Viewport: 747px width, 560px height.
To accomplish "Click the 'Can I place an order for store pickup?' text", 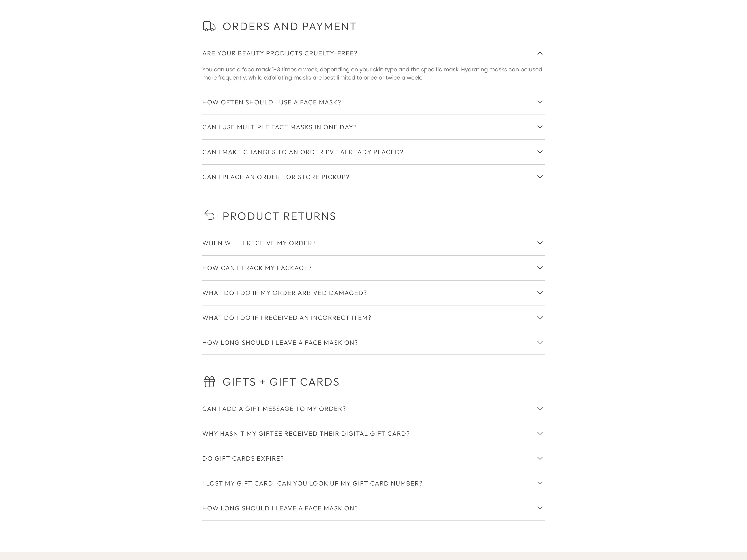I will tap(276, 177).
